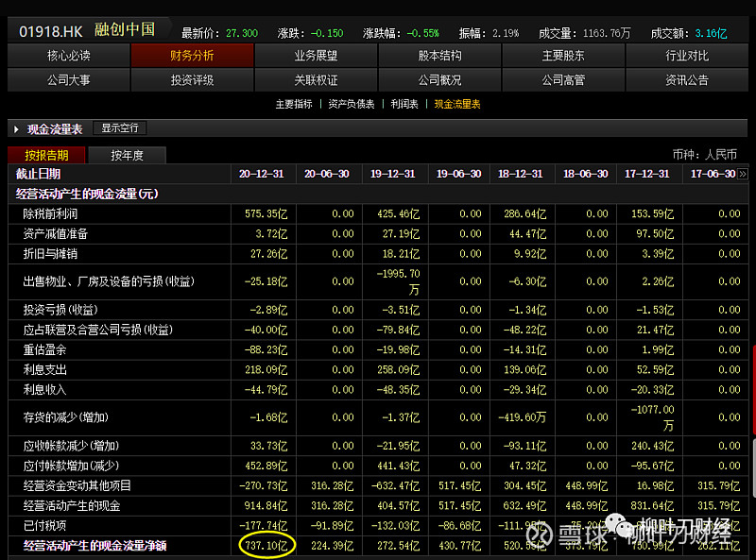756x560 pixels.
Task: Collapse the 现金流量表 section triangle
Action: 16,129
